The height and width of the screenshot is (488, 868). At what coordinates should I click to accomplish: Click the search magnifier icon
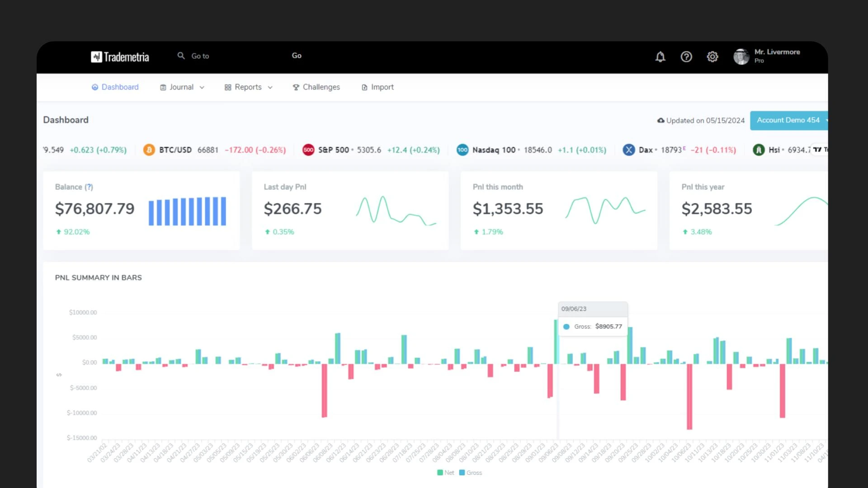[x=181, y=56]
